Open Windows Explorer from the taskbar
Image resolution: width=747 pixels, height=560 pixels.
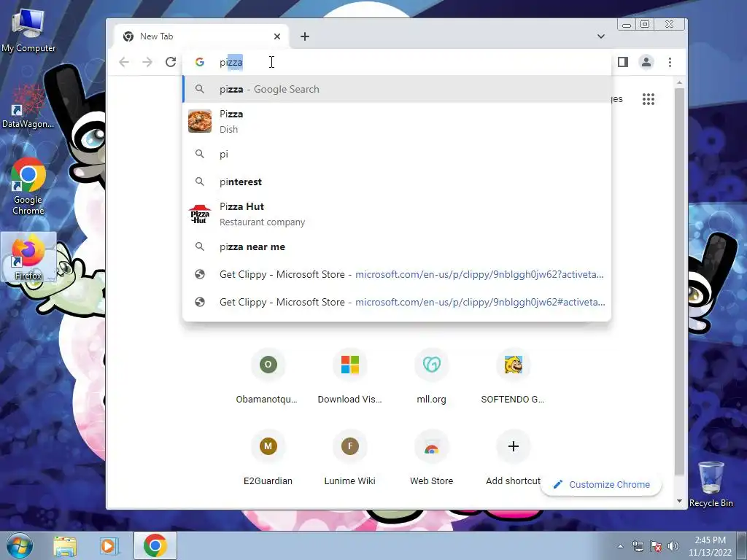tap(65, 545)
